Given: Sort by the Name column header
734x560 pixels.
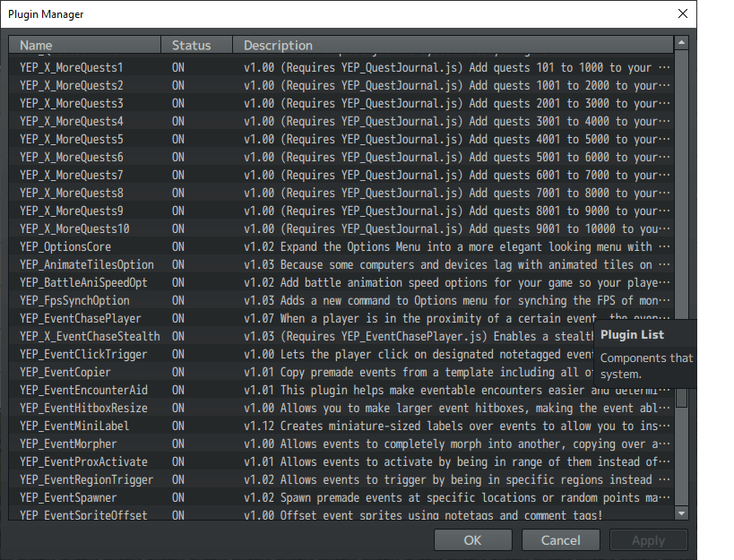Looking at the screenshot, I should tap(85, 45).
